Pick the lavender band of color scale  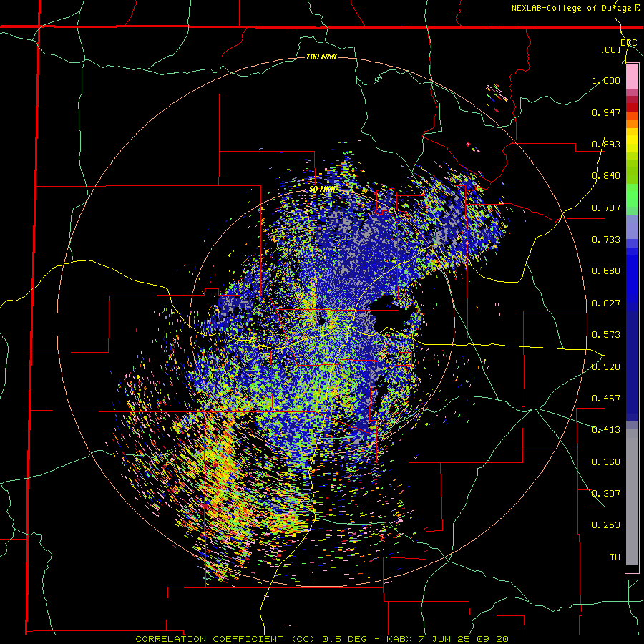[x=632, y=227]
